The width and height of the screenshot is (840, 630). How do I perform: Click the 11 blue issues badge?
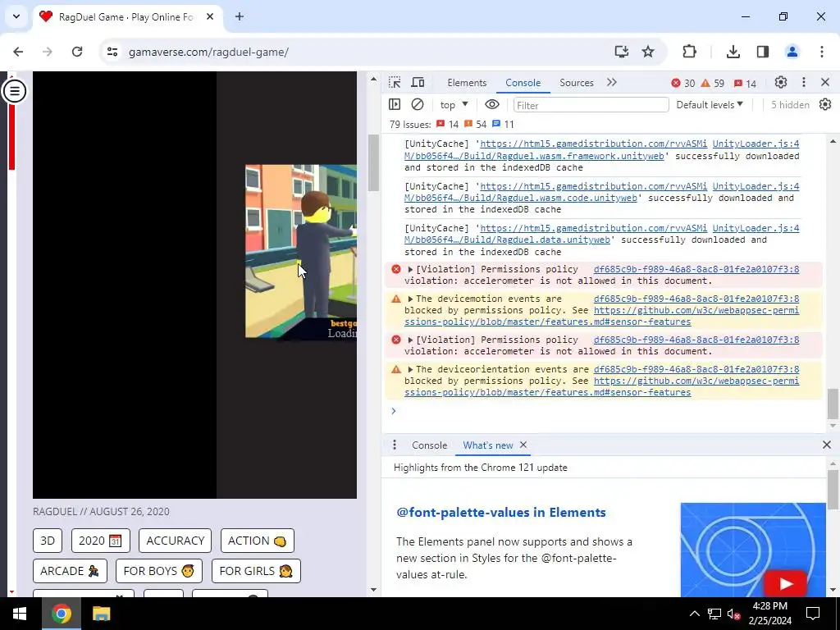503,125
